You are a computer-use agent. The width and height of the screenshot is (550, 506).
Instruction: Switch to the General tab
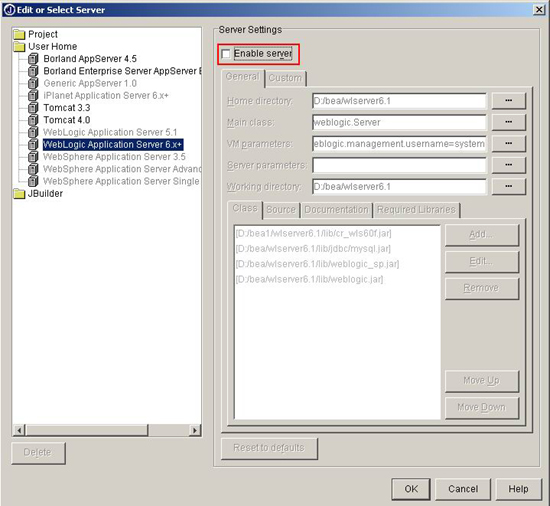[x=242, y=77]
